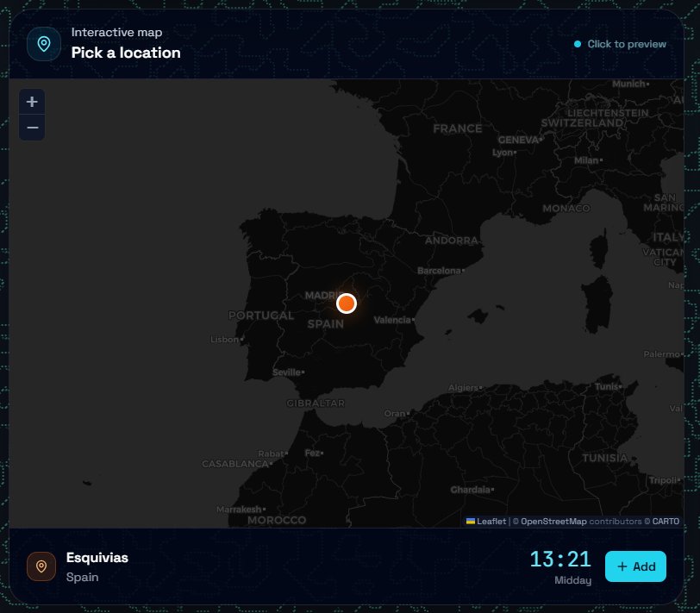700x613 pixels.
Task: Click the Valencia label on the map
Action: tap(393, 320)
